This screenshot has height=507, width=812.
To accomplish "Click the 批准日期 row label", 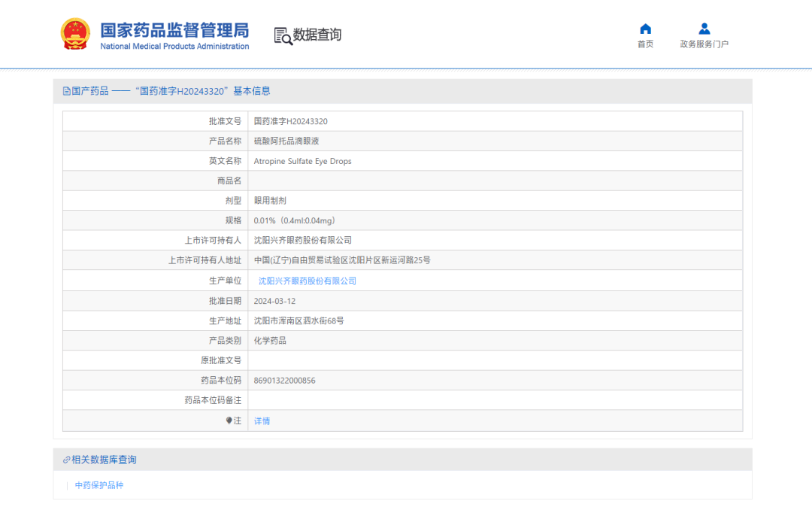I will tap(225, 301).
